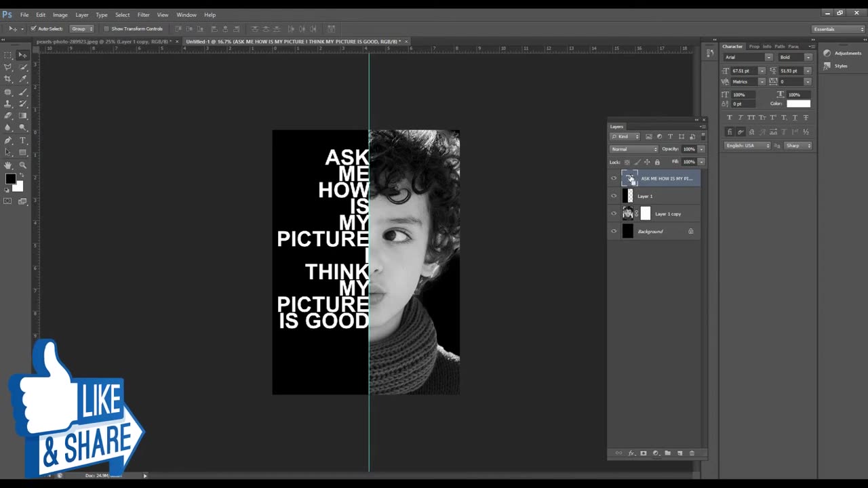Open Auto-Select Group dropdown

(x=82, y=28)
